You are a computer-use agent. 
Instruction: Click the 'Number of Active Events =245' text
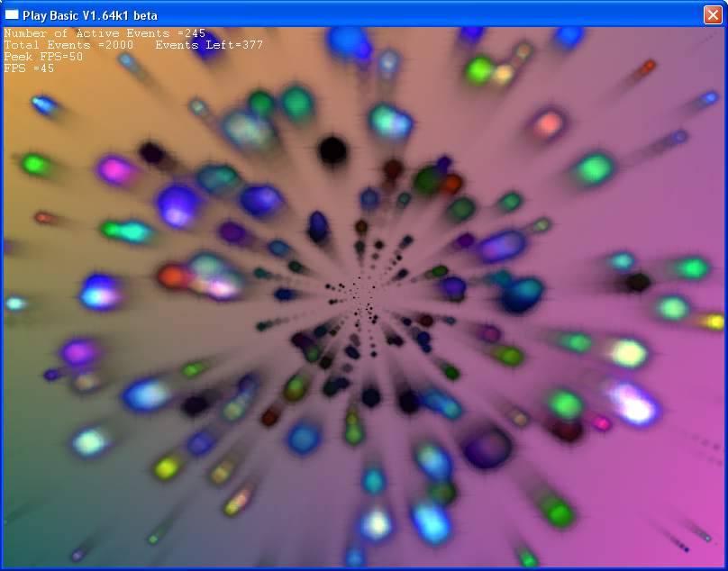click(x=105, y=33)
